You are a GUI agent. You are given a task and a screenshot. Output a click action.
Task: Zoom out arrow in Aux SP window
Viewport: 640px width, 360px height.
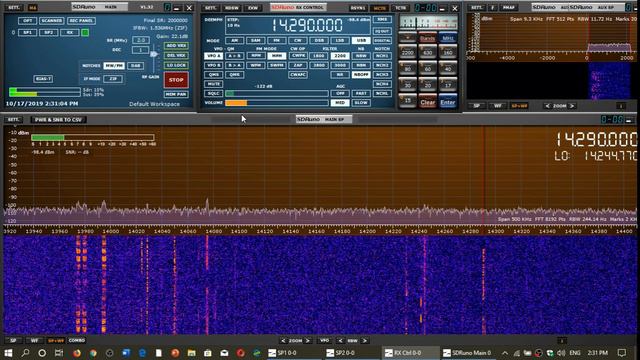pyautogui.click(x=547, y=106)
